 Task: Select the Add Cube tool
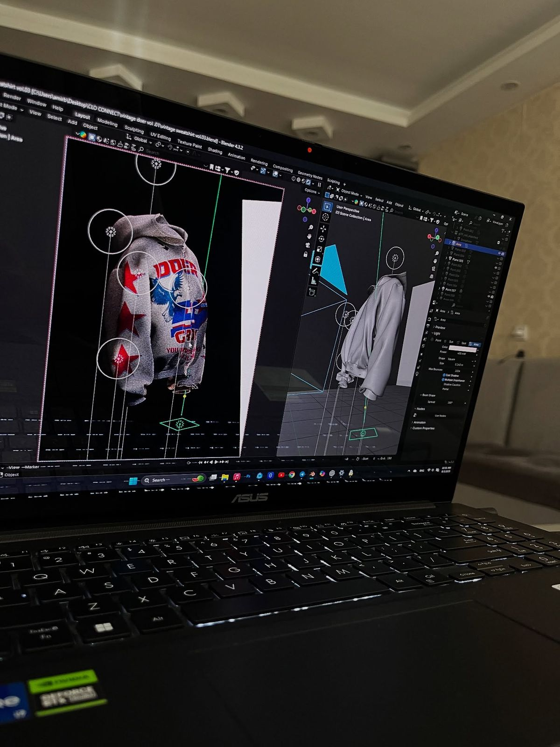point(312,292)
